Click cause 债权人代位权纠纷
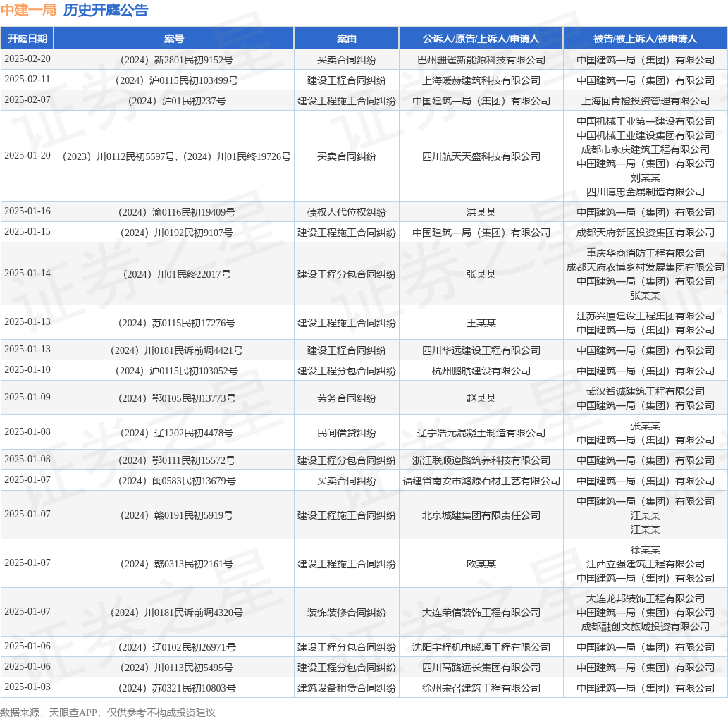 tap(346, 212)
